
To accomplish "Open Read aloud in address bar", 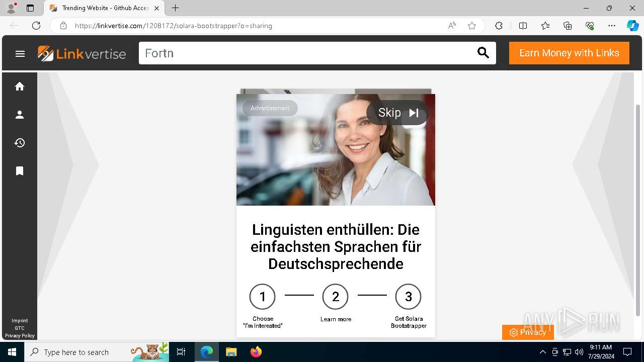I will [x=452, y=26].
